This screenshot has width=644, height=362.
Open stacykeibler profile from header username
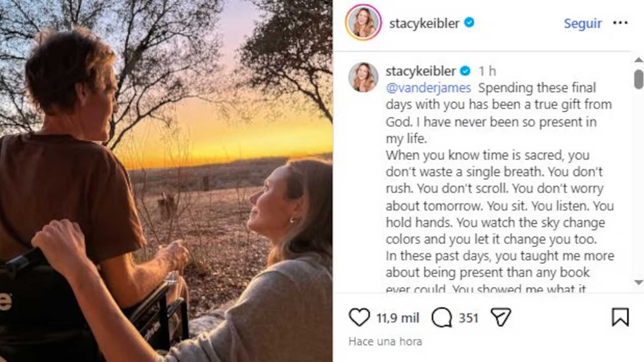tap(424, 23)
